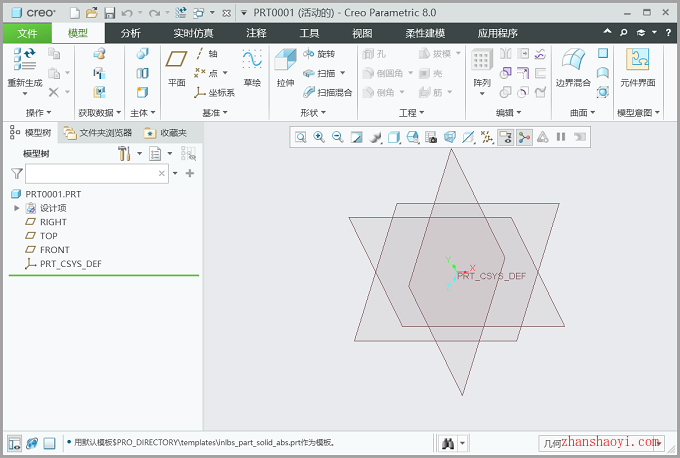Select the 扫描混合 swept blend tool

(x=327, y=92)
